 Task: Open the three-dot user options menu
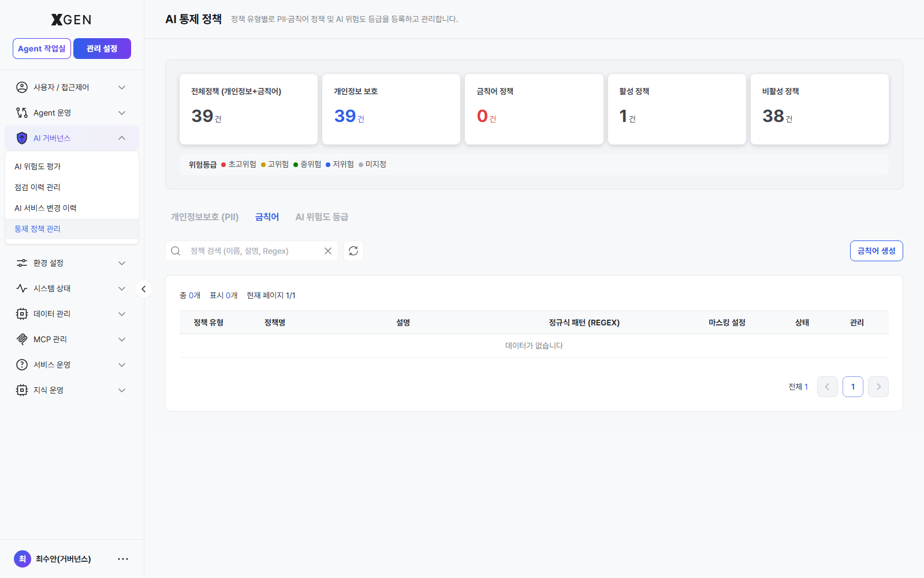123,559
